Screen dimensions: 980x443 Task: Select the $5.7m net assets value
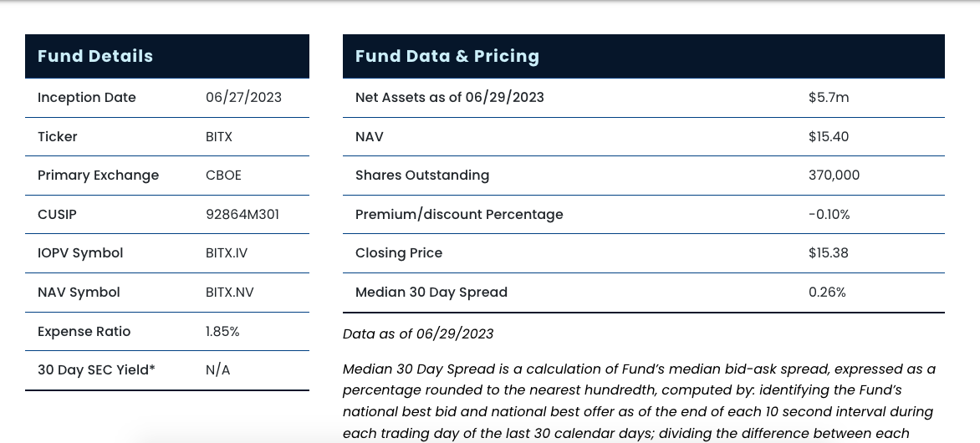coord(829,97)
